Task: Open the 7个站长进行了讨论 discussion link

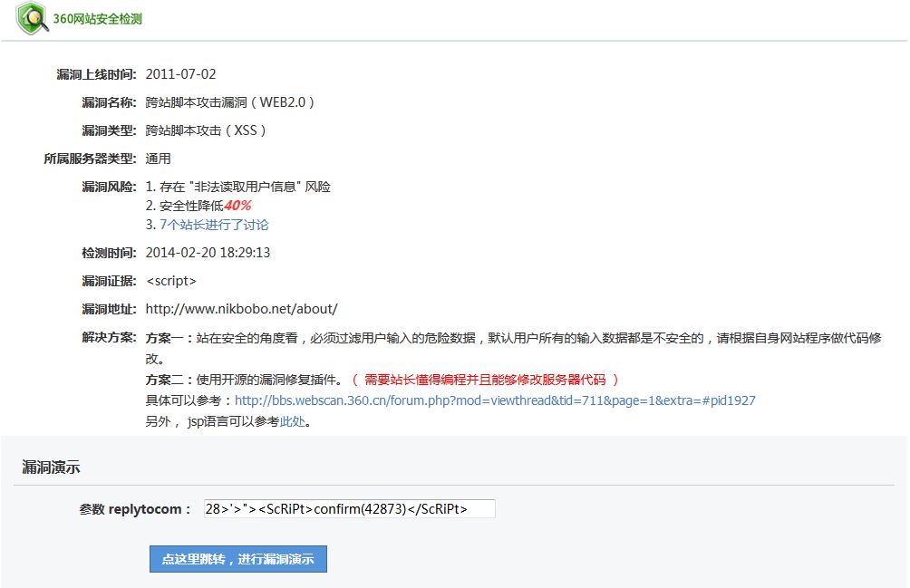Action: pos(214,225)
